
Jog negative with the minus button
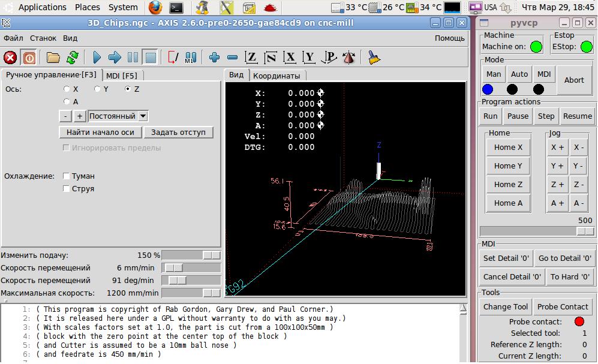click(65, 116)
